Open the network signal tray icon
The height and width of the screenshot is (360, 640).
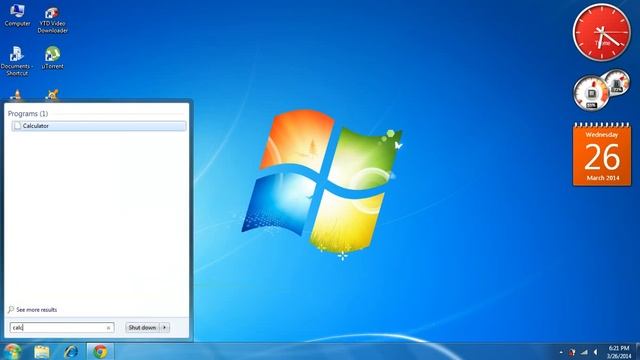point(584,352)
